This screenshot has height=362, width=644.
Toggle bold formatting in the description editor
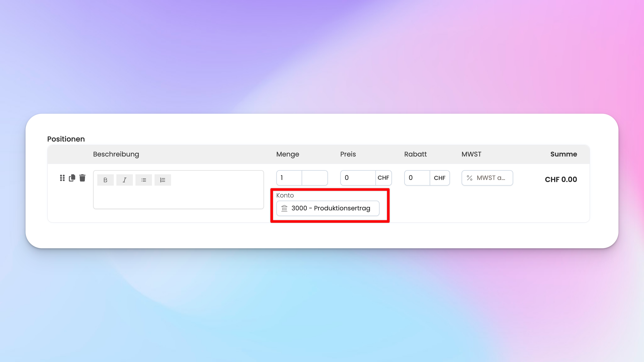coord(105,180)
